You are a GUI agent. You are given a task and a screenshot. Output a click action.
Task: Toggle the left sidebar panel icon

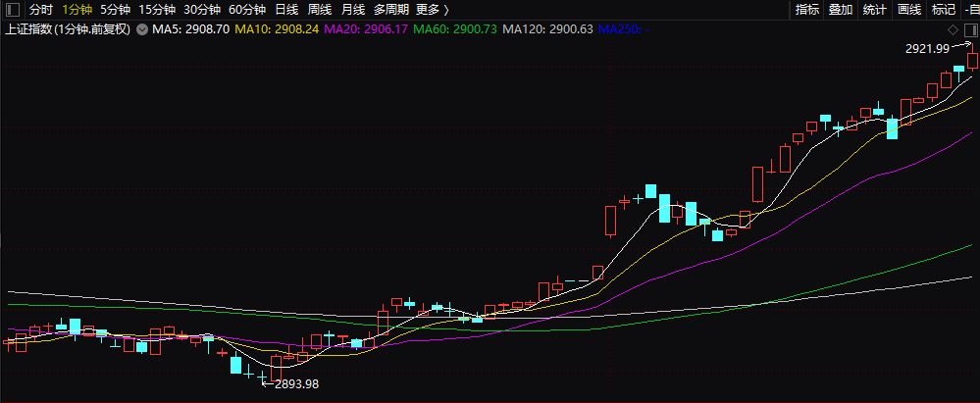coord(12,10)
